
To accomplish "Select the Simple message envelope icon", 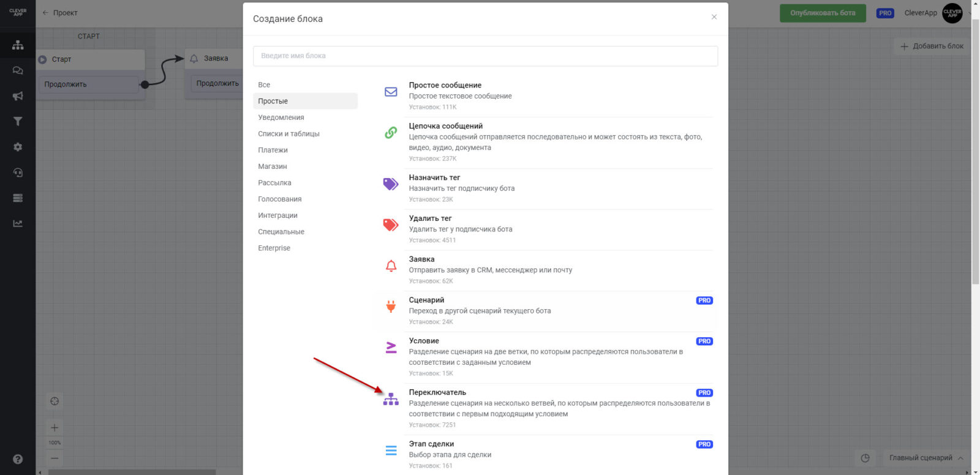I will click(x=391, y=92).
